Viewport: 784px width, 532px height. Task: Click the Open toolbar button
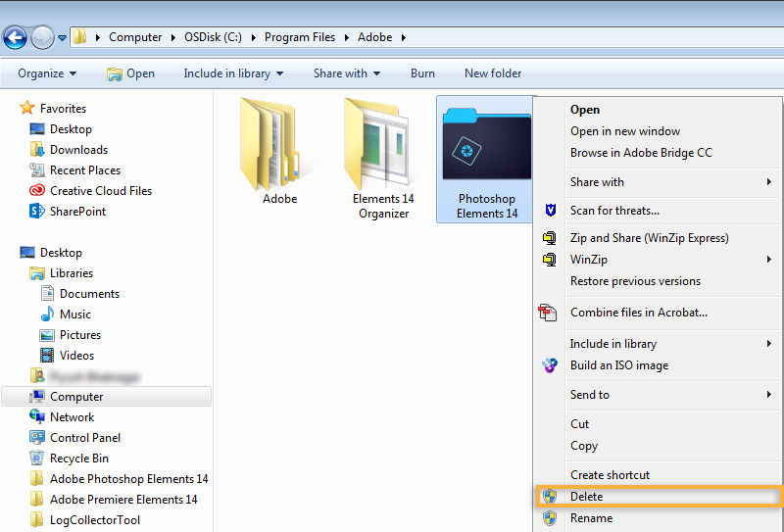pyautogui.click(x=130, y=73)
